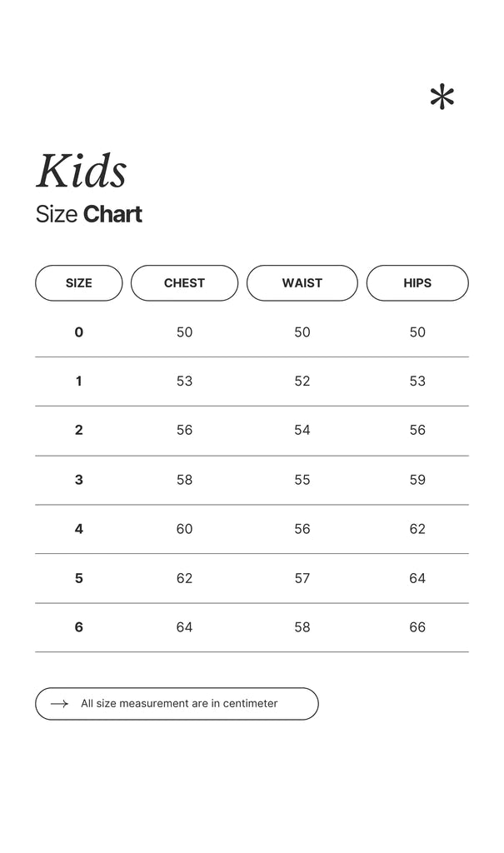This screenshot has width=504, height=853.
Task: Select size 1 row label
Action: point(79,382)
